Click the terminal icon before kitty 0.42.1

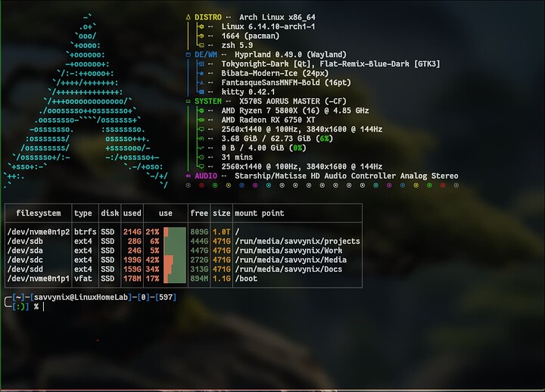201,92
